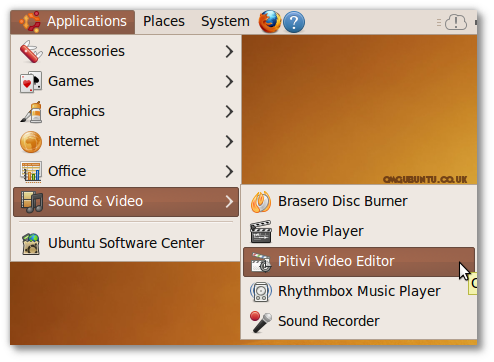The width and height of the screenshot is (494, 362).
Task: Click the Internet globe icon
Action: [31, 142]
